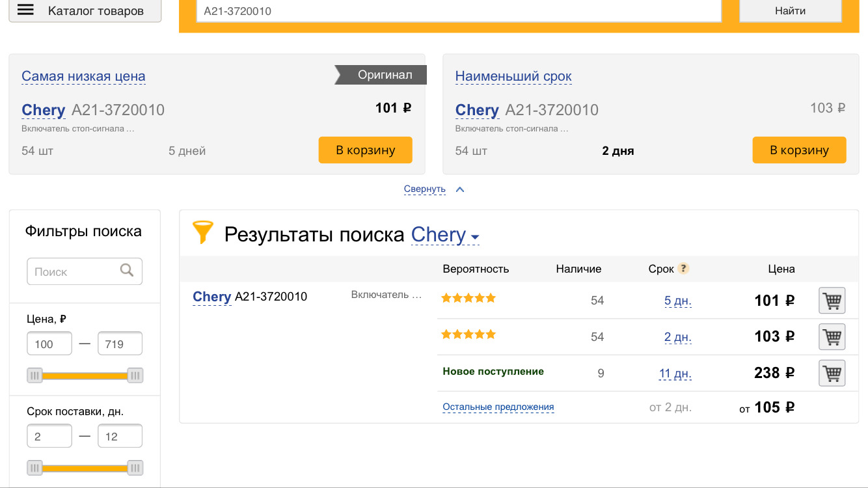Grab right handle of delivery term slider
Image resolution: width=868 pixels, height=488 pixels.
(x=135, y=468)
